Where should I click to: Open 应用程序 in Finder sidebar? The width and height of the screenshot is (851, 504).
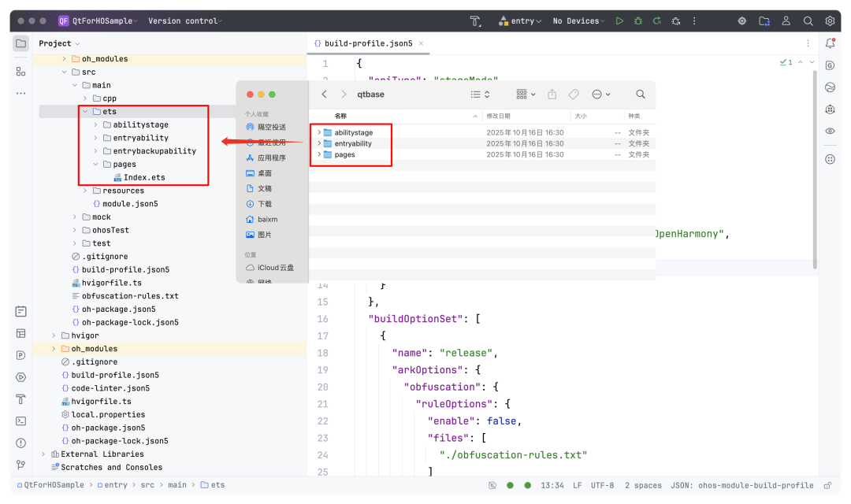266,157
